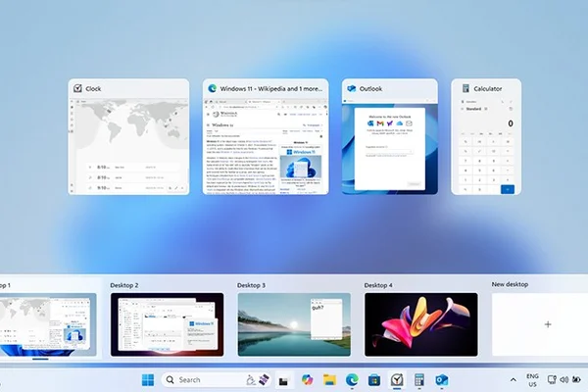
Task: Open Microsoft Edge taskbar icon
Action: [352, 380]
